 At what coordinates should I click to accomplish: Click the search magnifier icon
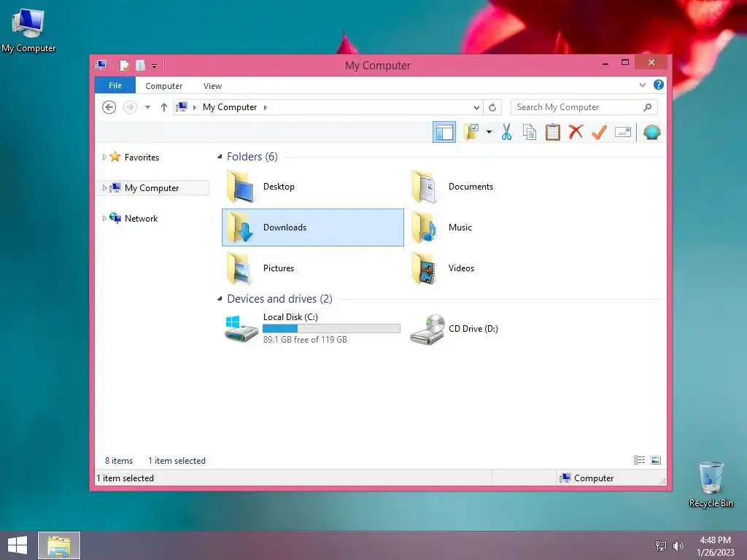[648, 107]
